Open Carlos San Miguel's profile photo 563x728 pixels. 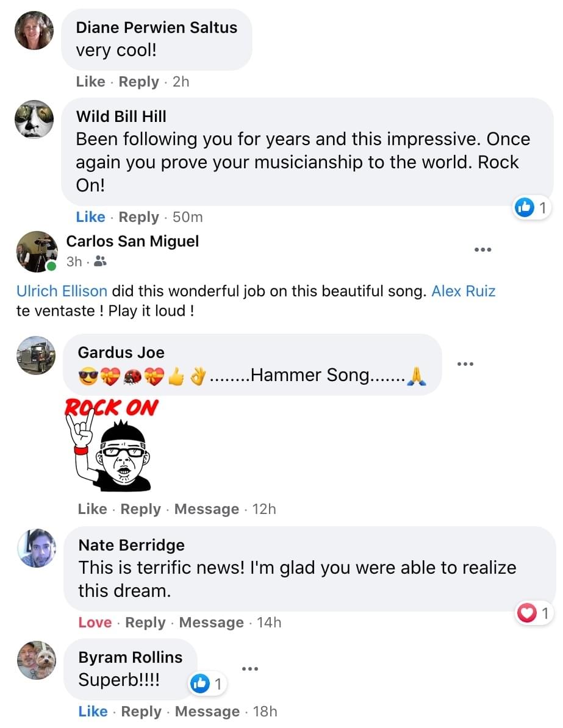pos(36,251)
